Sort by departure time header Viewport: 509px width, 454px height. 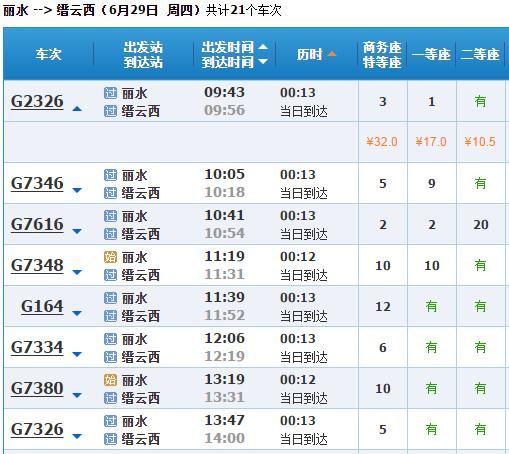point(228,47)
